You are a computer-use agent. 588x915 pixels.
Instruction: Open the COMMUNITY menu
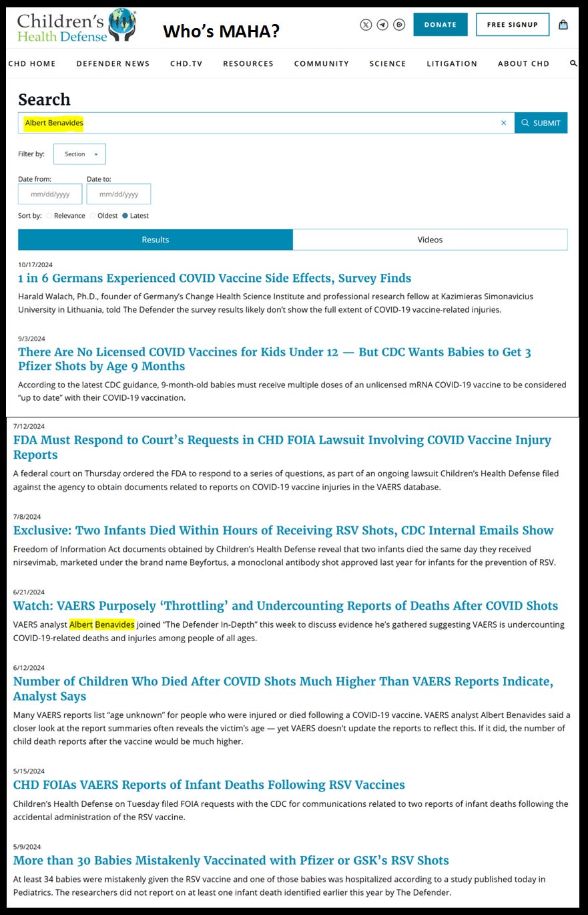tap(322, 63)
